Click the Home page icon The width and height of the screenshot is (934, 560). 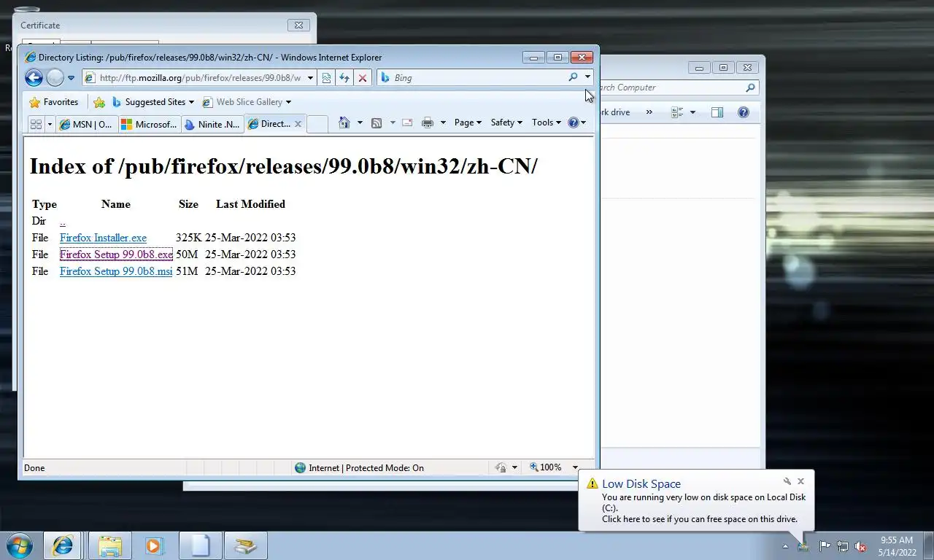tap(344, 122)
